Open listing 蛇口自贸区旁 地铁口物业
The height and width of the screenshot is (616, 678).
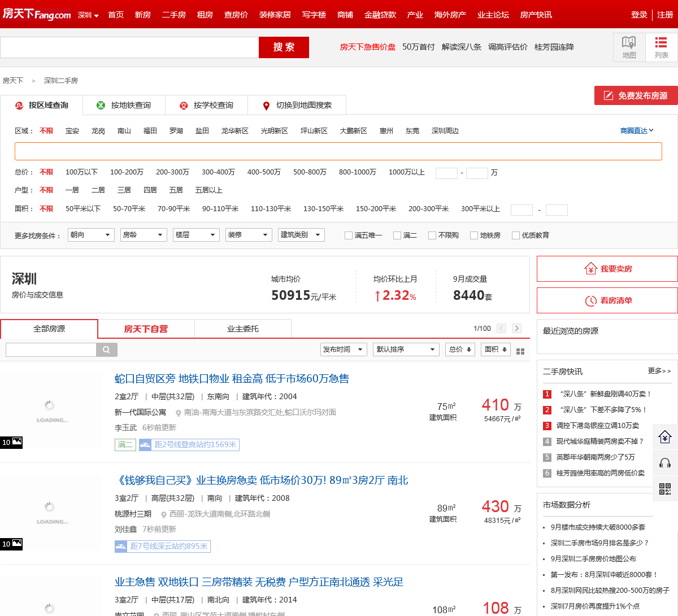pyautogui.click(x=232, y=378)
